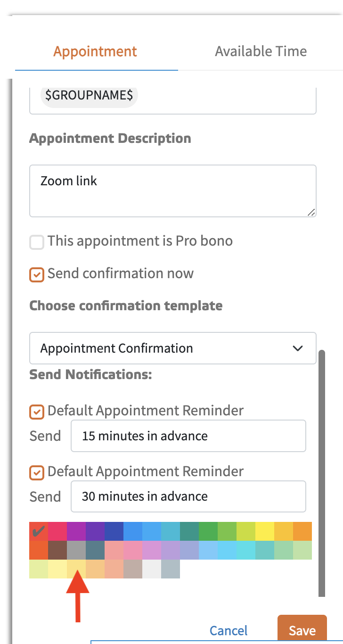Uncheck 'Send confirmation now'
Image resolution: width=343 pixels, height=644 pixels.
[36, 274]
